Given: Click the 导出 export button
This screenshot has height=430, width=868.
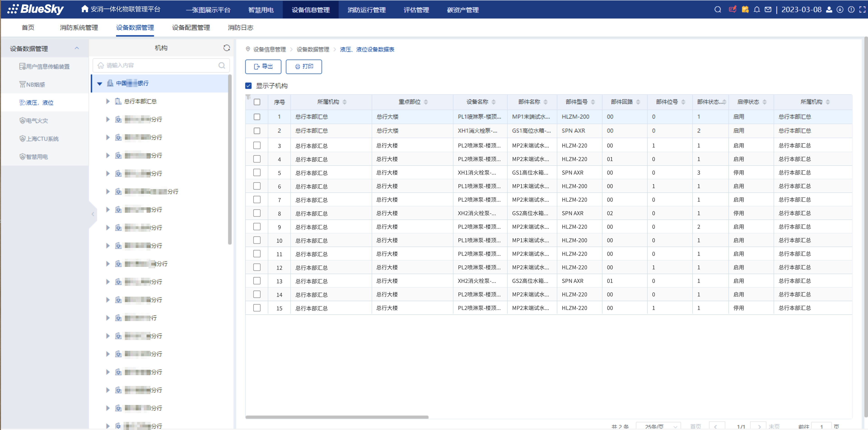Looking at the screenshot, I should pyautogui.click(x=263, y=66).
